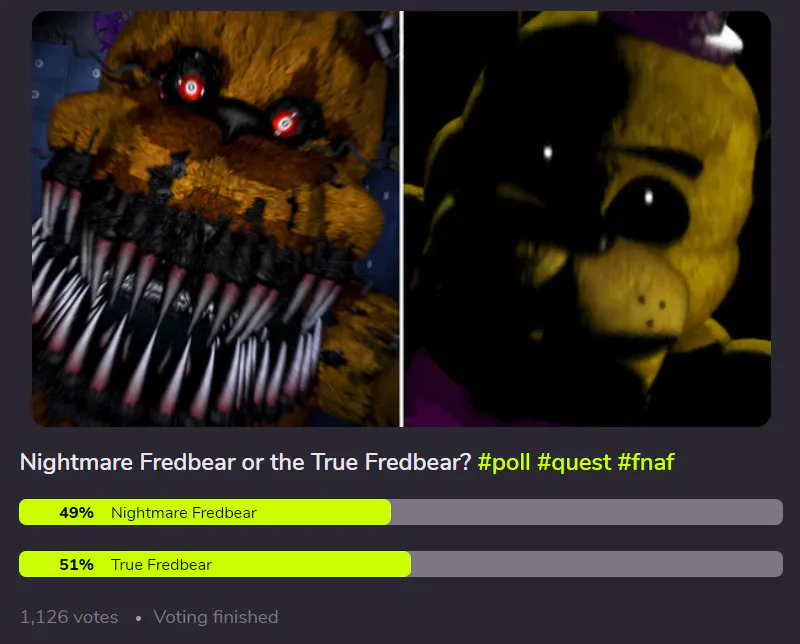Click True Fredbear's purple hat
This screenshot has height=644, width=800.
tap(673, 33)
